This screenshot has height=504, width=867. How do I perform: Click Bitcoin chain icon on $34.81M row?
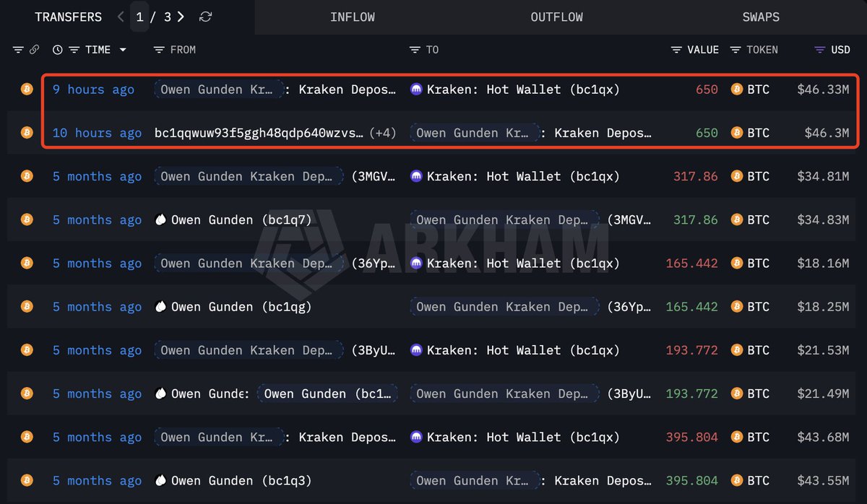click(27, 176)
